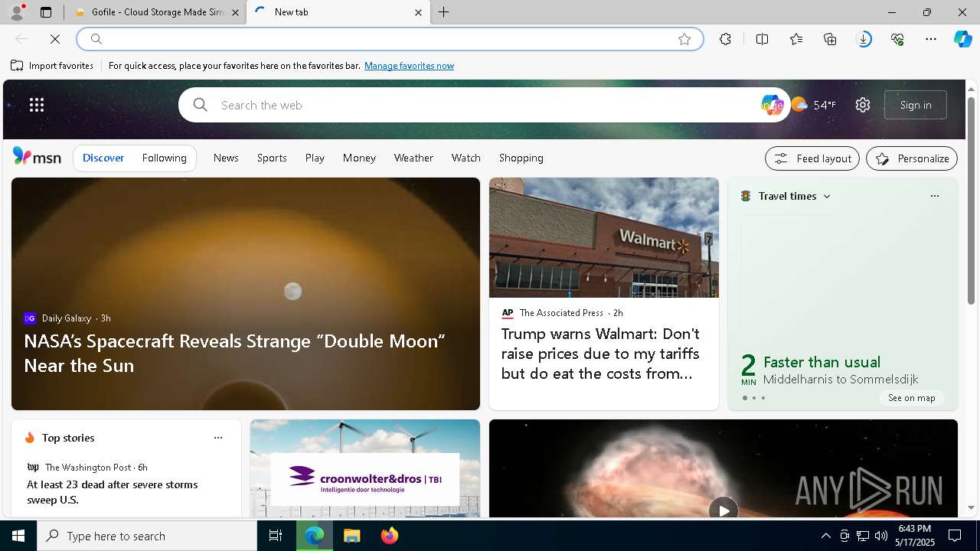Open the Weather section
This screenshot has height=551, width=980.
pyautogui.click(x=413, y=158)
